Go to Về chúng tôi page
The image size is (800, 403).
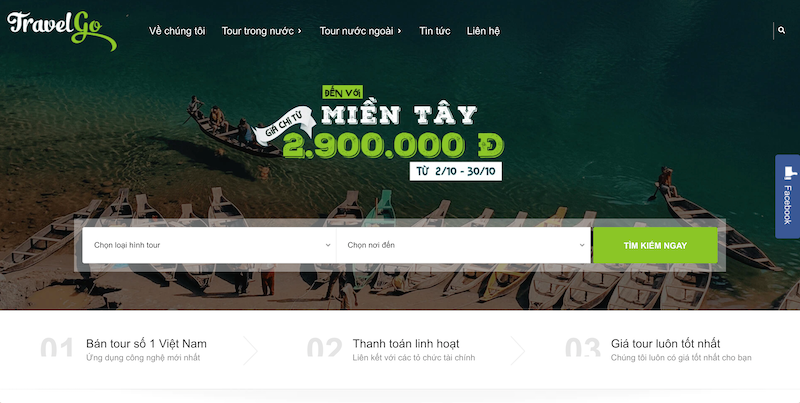177,31
